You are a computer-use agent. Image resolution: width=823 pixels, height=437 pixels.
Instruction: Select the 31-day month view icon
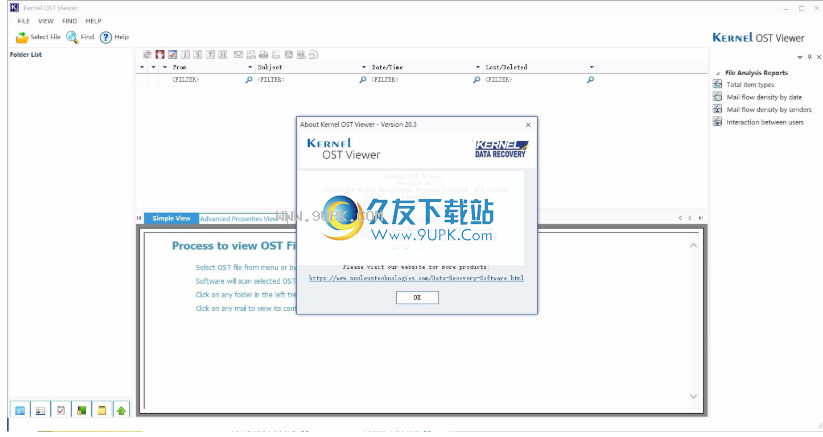(x=223, y=55)
